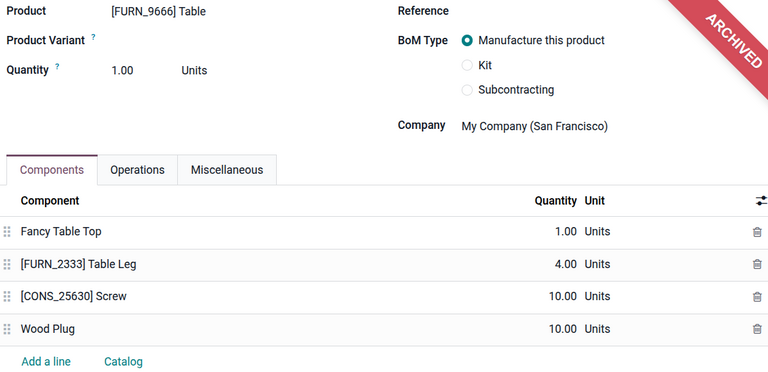Change Units on Screw row
The width and height of the screenshot is (768, 372).
coord(598,297)
